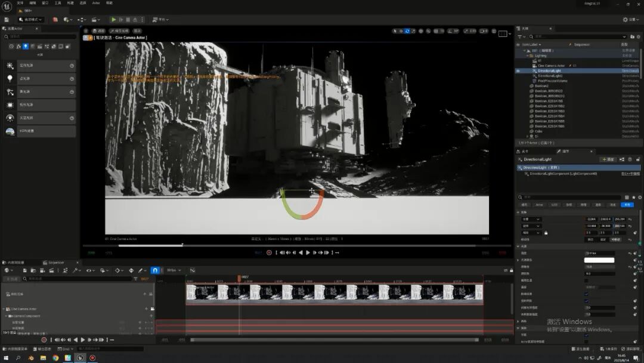Open the Content Drawer button in status bar
The image size is (644, 363).
15,349
